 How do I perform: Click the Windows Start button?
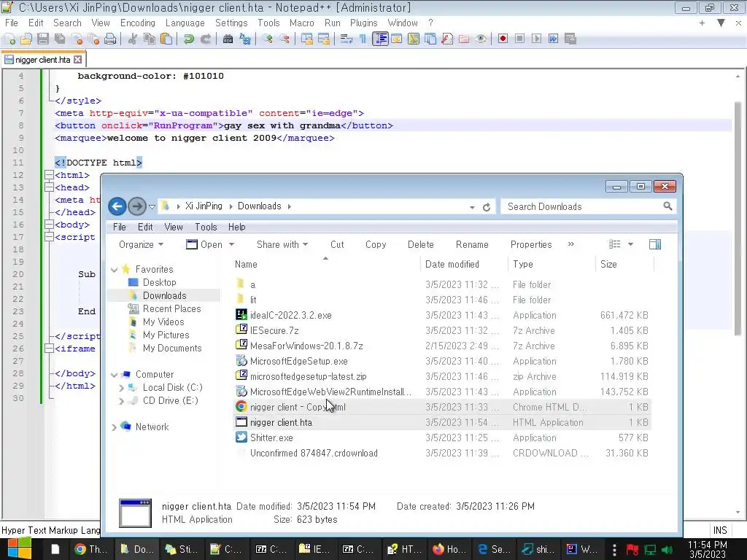coord(20,548)
